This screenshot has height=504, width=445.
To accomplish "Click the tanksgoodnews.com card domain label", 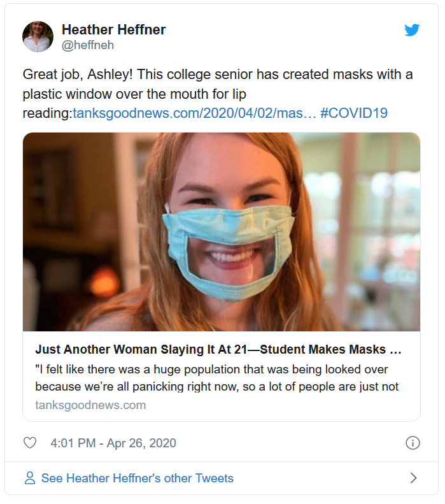I will [90, 405].
